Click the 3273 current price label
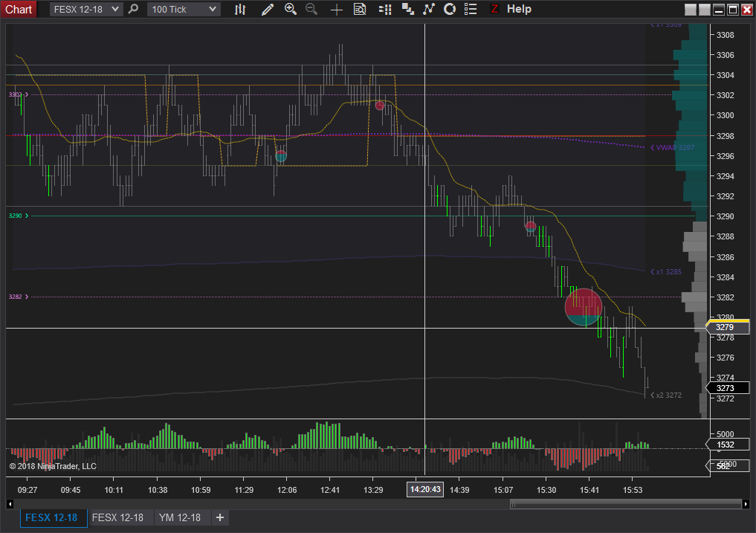 728,388
